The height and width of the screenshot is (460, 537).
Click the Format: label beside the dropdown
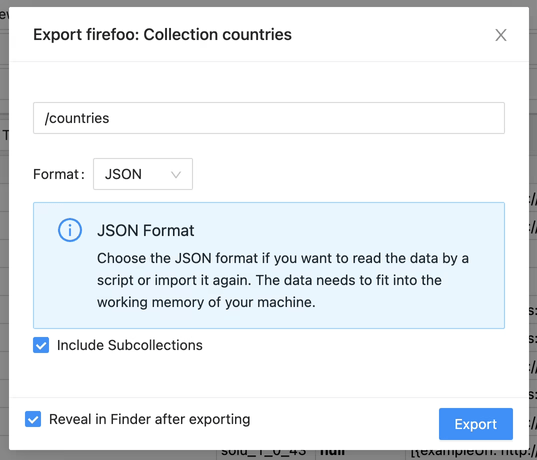[x=59, y=174]
